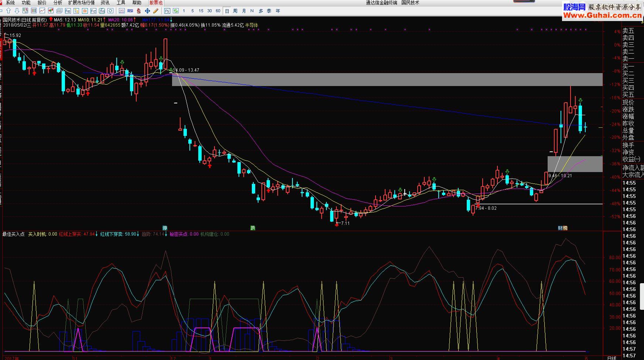The height and width of the screenshot is (360, 644).
Task: Select the 月 monthly period button
Action: tap(244, 11)
